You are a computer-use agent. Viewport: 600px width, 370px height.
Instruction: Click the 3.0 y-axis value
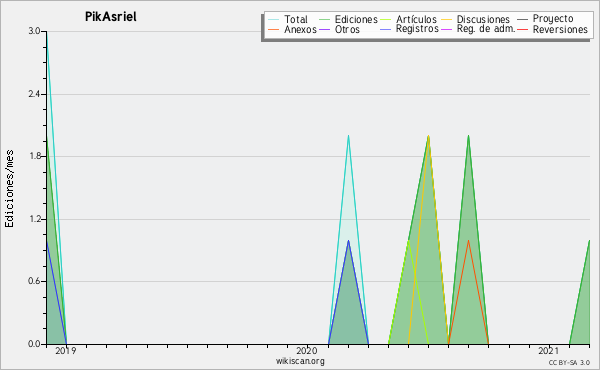34,31
